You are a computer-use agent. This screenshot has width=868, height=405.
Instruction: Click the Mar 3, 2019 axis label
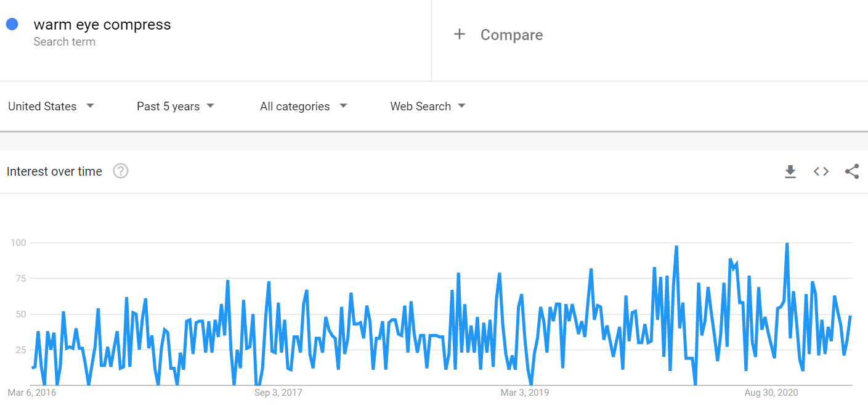click(524, 392)
